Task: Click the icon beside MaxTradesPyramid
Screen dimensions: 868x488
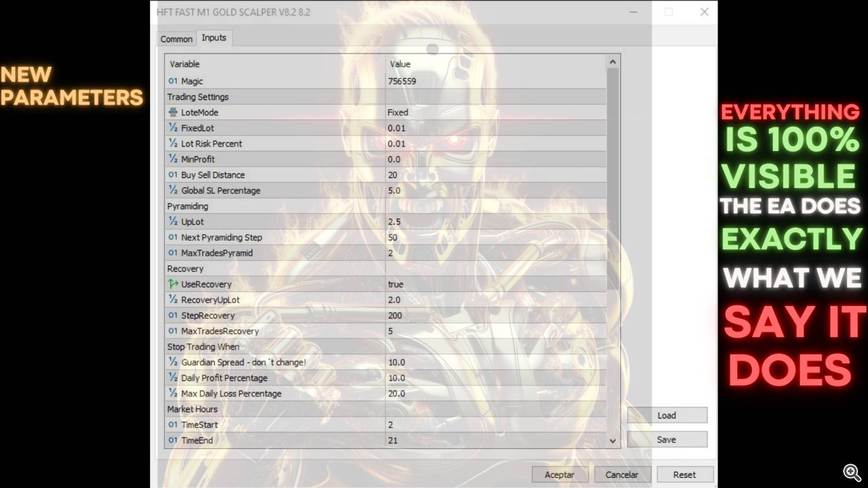Action: [x=172, y=253]
